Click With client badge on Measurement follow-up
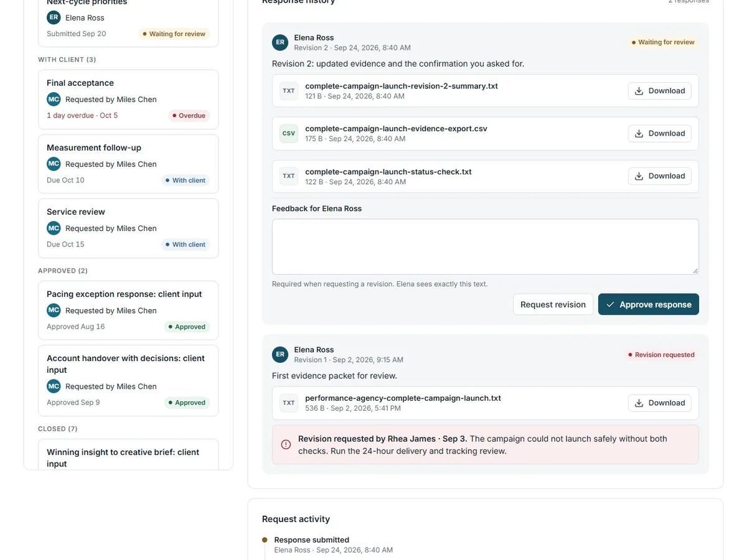Screen dimensions: 747x560 185,180
